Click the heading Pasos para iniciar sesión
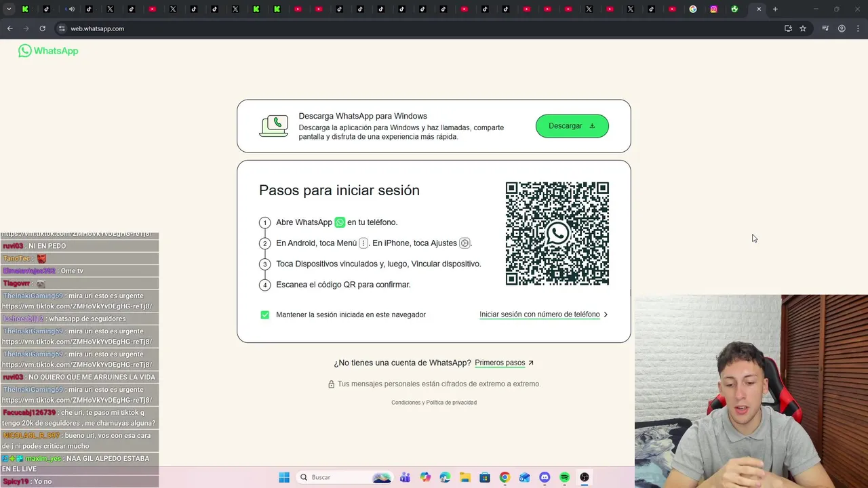Image resolution: width=868 pixels, height=488 pixels. click(339, 190)
